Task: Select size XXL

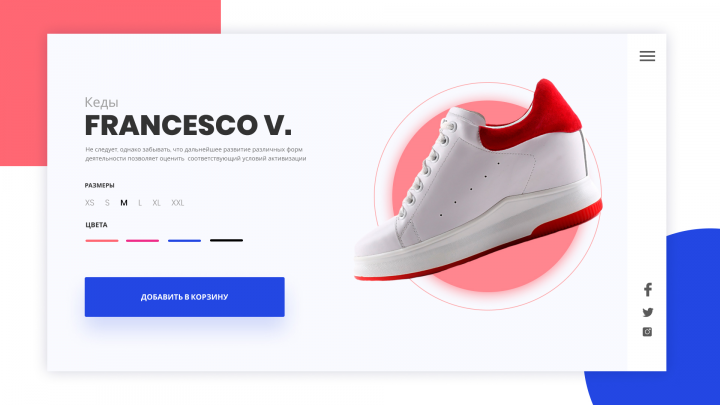Action: pos(178,203)
